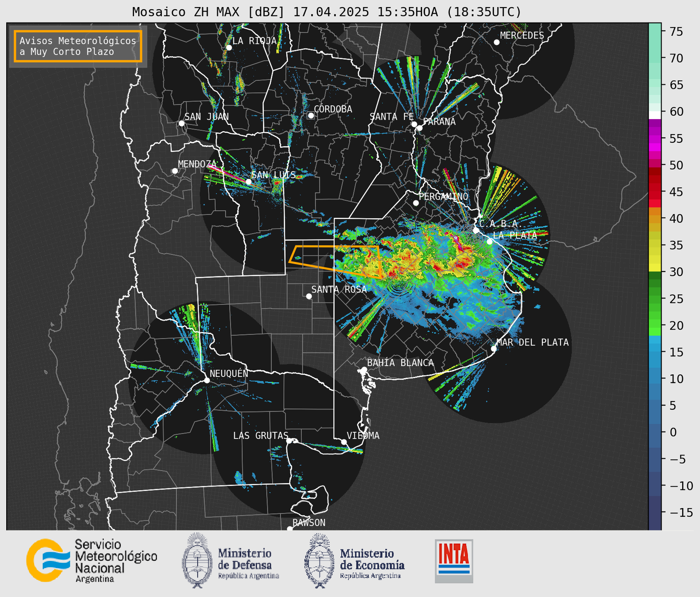Click the INTA logo

(x=454, y=561)
